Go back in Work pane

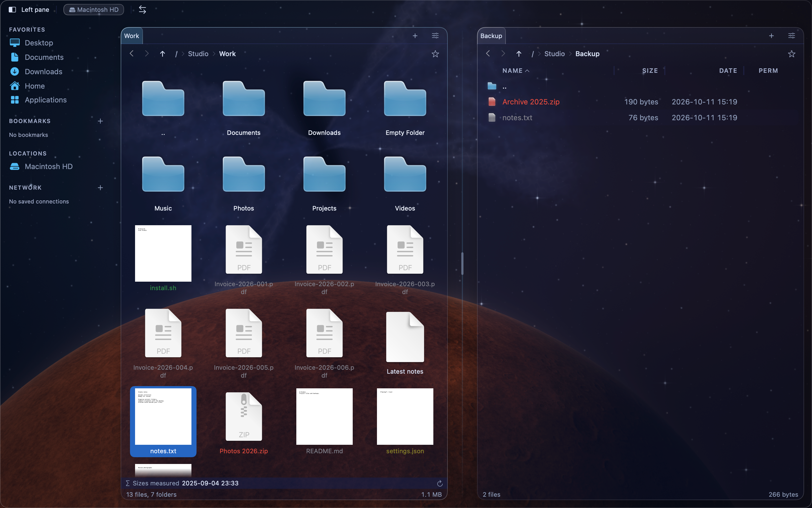tap(132, 53)
